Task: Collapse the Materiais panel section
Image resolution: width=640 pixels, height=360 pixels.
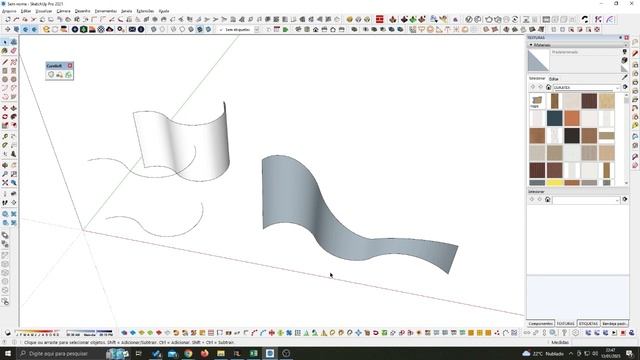Action: pos(531,45)
